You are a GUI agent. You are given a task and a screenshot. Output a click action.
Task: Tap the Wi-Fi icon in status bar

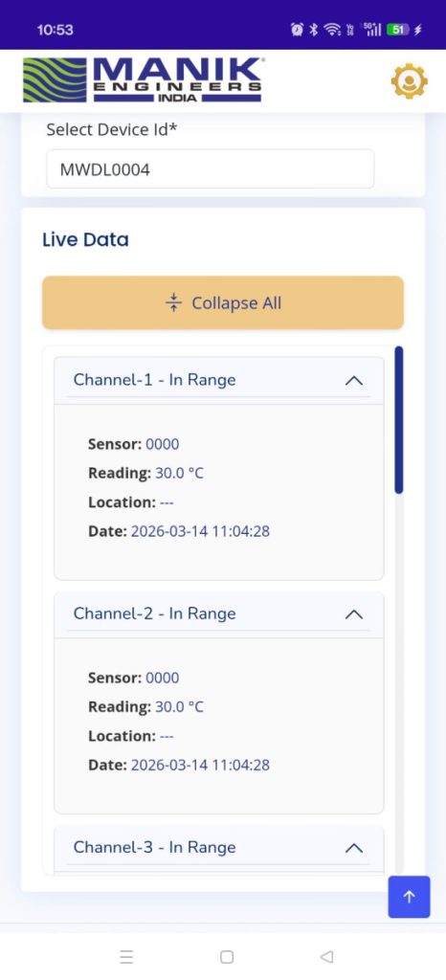click(333, 30)
